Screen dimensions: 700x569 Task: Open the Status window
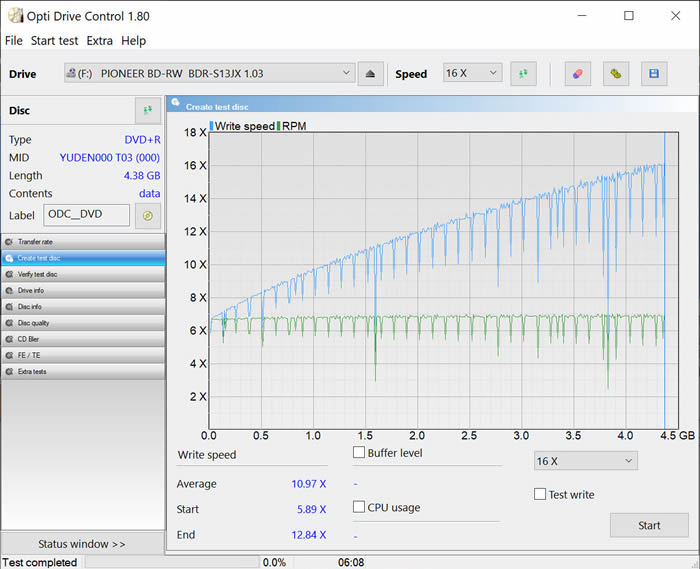(82, 544)
